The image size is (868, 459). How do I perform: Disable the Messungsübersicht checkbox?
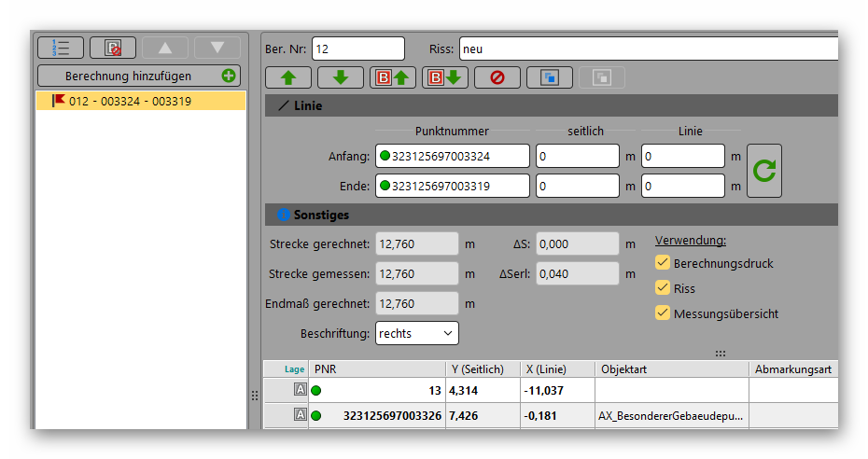tap(663, 313)
